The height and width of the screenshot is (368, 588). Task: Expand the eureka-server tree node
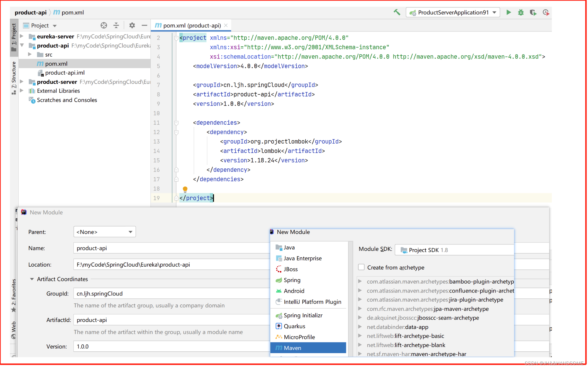click(22, 36)
